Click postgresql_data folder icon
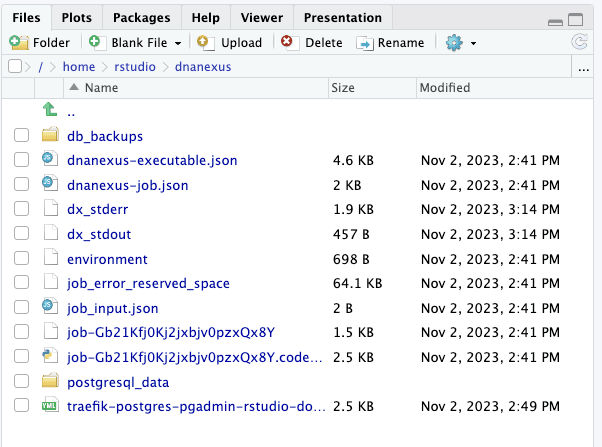Viewport: 602px width, 447px height. (50, 381)
